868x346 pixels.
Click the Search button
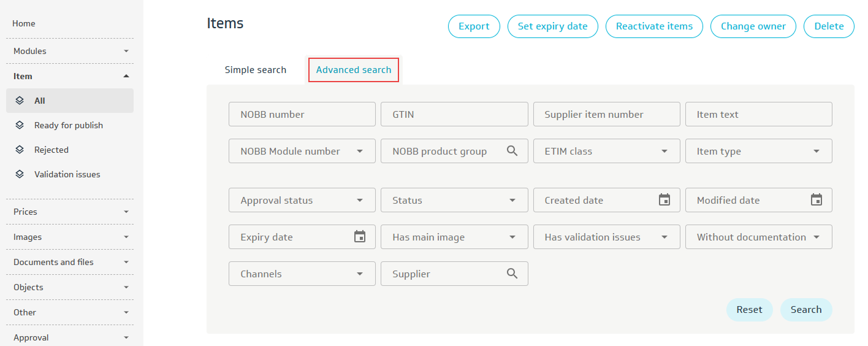(x=805, y=310)
